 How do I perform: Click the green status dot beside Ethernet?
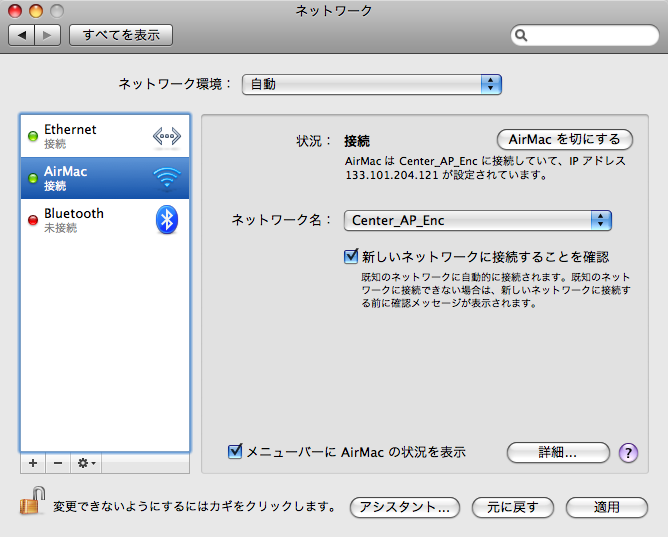pyautogui.click(x=33, y=136)
